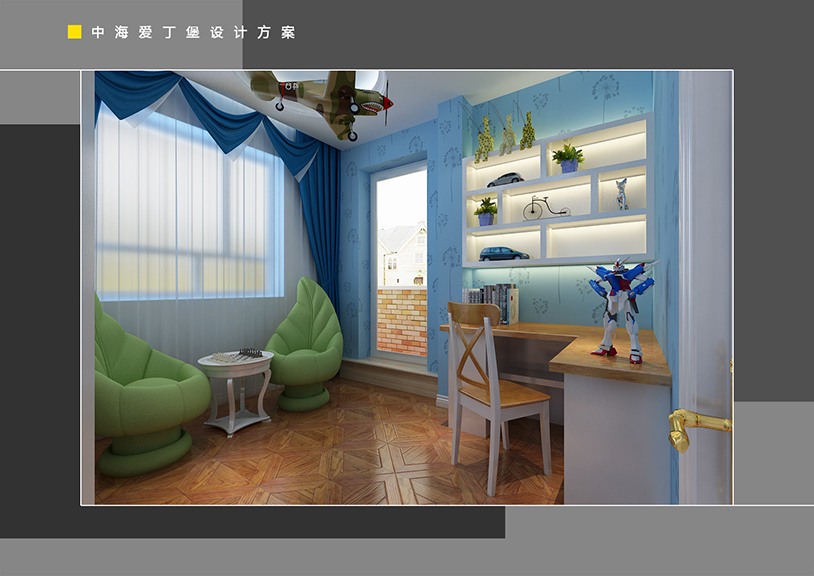Click the Chinese title text in the header
Viewport: 814px width, 576px height.
(x=193, y=32)
